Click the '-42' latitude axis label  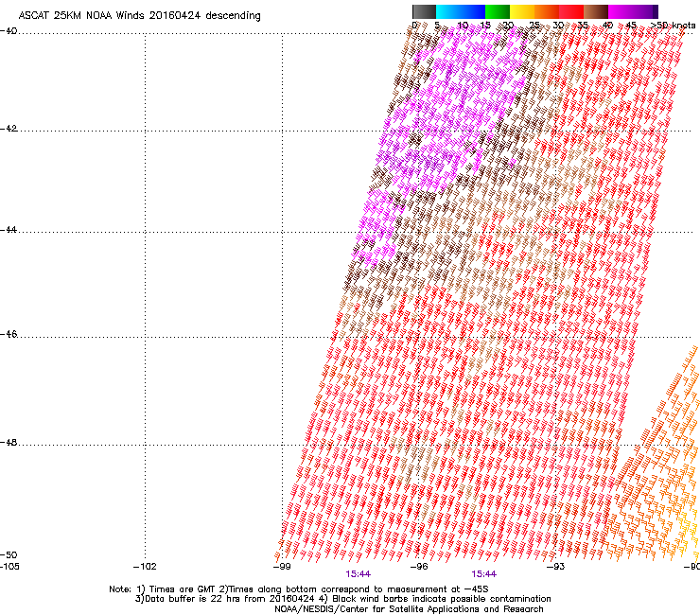[9, 128]
